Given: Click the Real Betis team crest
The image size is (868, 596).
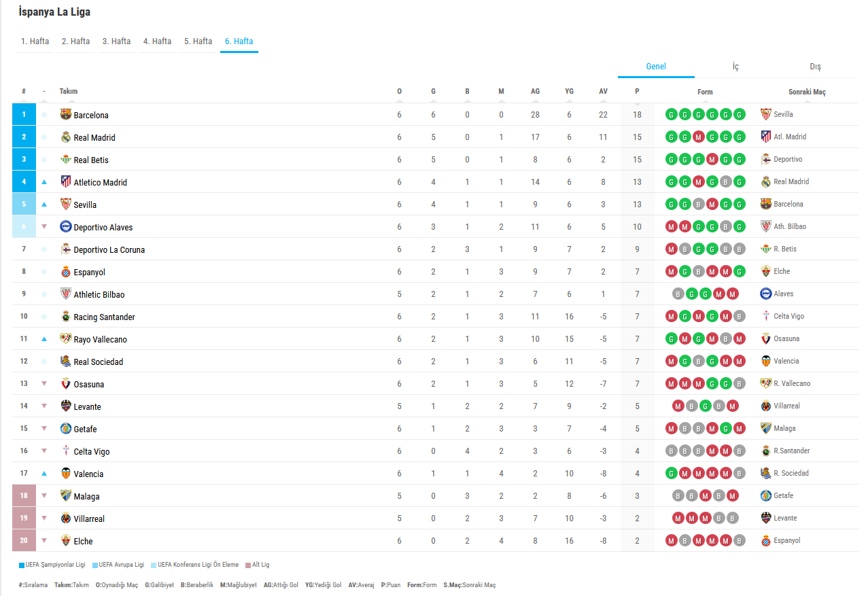Looking at the screenshot, I should point(66,159).
